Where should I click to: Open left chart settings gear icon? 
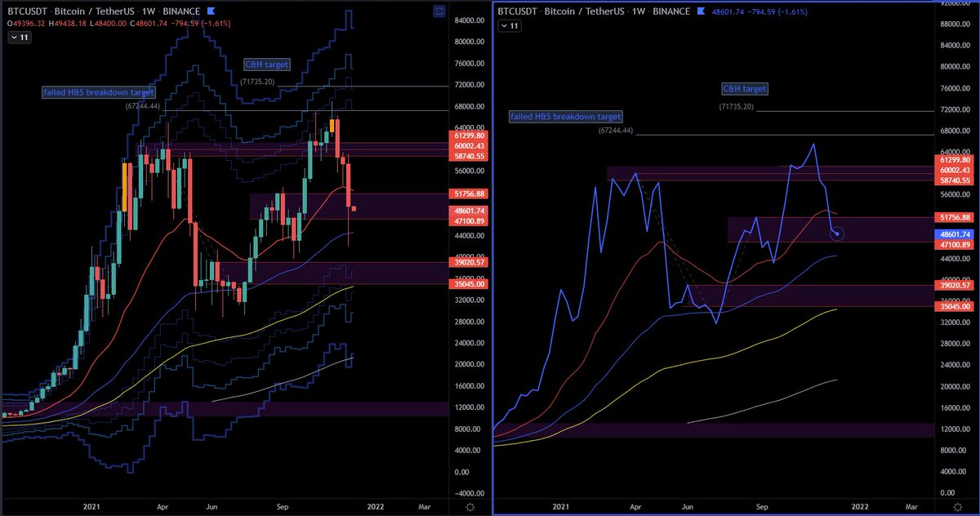click(x=469, y=507)
